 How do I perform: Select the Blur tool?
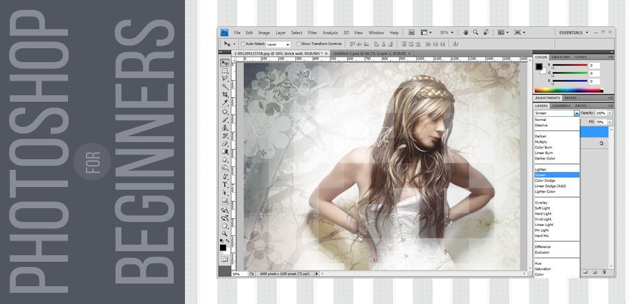(x=225, y=159)
